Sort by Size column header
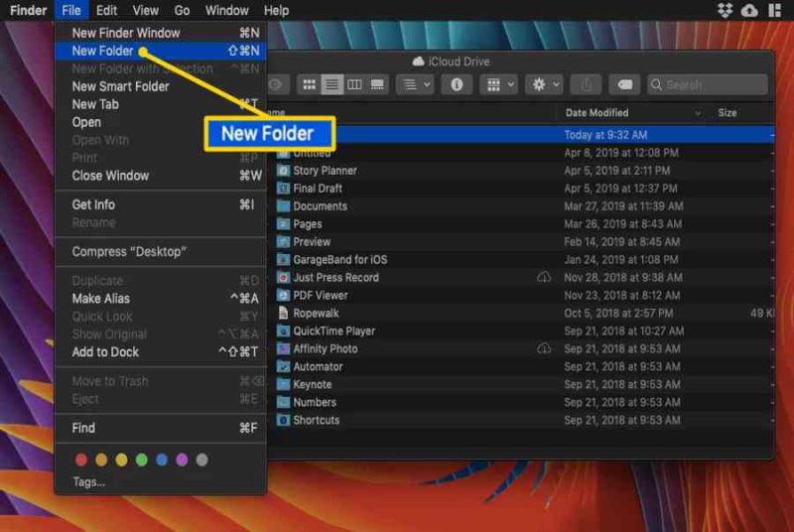 [x=728, y=113]
